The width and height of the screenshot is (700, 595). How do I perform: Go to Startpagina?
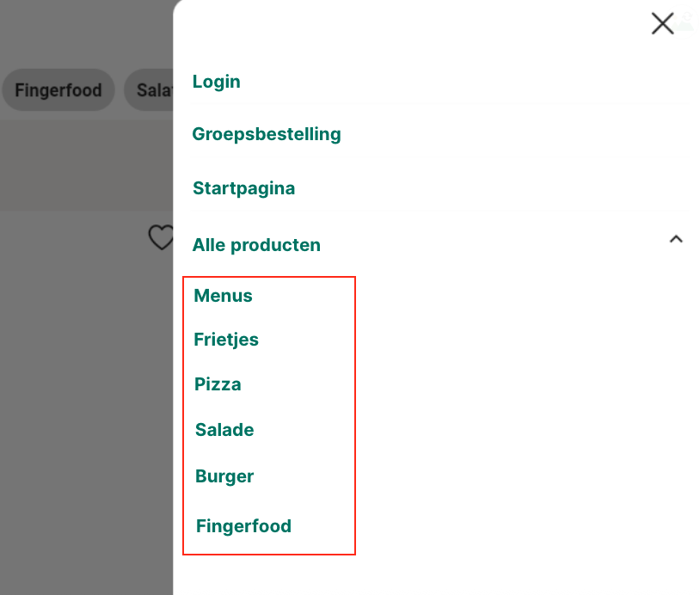[243, 188]
